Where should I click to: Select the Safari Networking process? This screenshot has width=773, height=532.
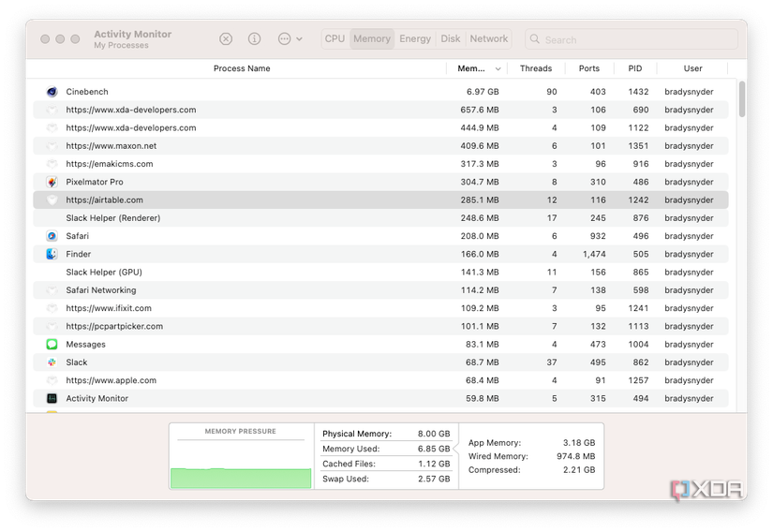tap(101, 290)
